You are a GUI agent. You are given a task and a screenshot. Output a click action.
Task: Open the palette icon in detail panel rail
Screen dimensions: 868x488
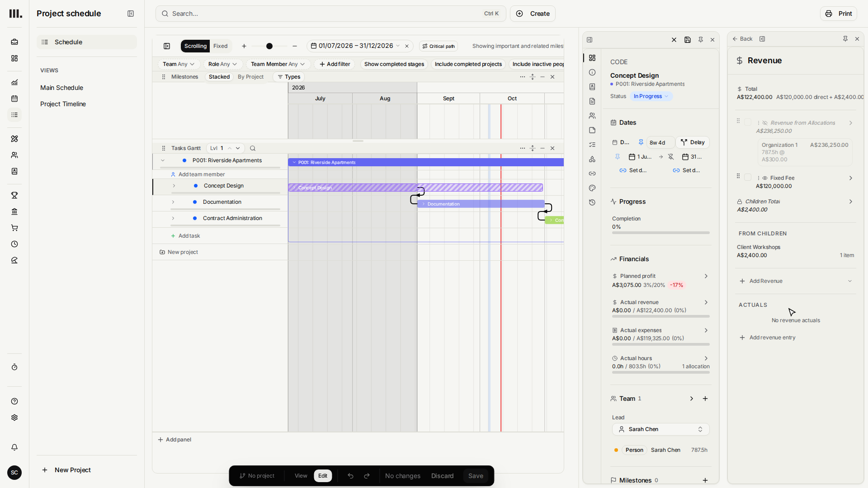pyautogui.click(x=592, y=188)
